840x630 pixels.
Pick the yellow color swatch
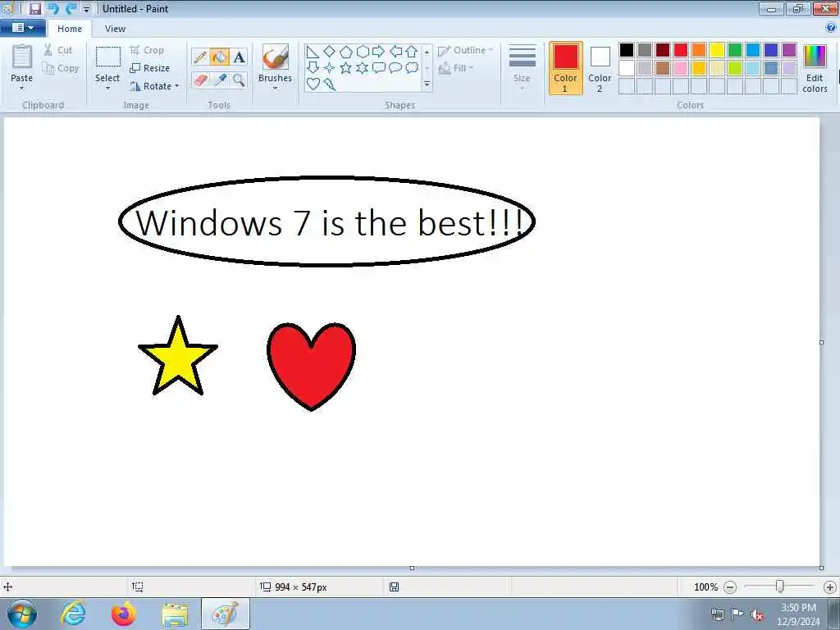point(717,50)
